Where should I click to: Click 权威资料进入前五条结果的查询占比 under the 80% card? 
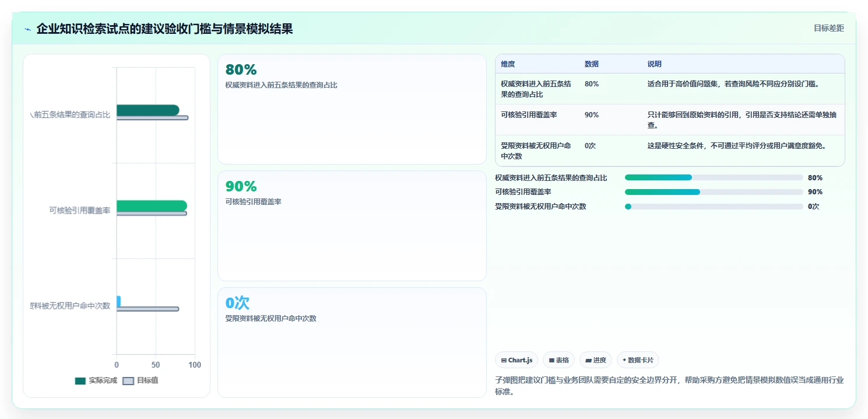pos(281,85)
